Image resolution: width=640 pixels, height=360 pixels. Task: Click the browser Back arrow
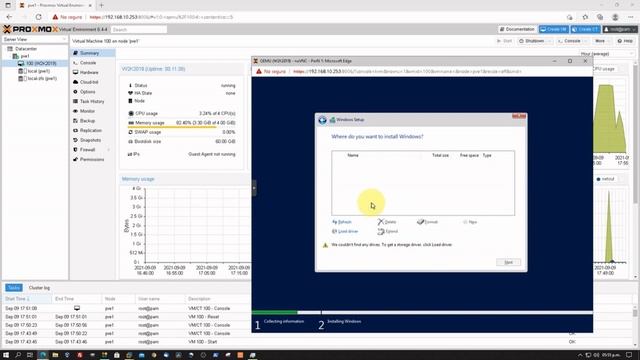(x=9, y=17)
